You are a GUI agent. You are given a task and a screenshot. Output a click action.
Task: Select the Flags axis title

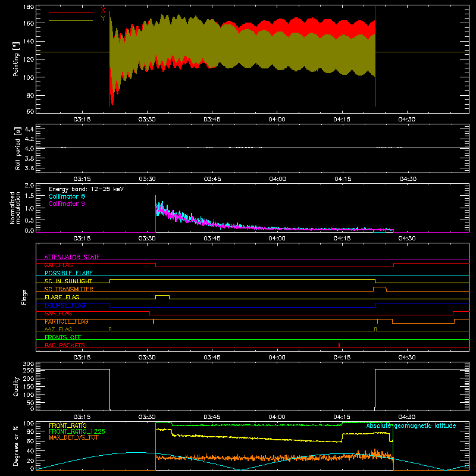point(24,297)
